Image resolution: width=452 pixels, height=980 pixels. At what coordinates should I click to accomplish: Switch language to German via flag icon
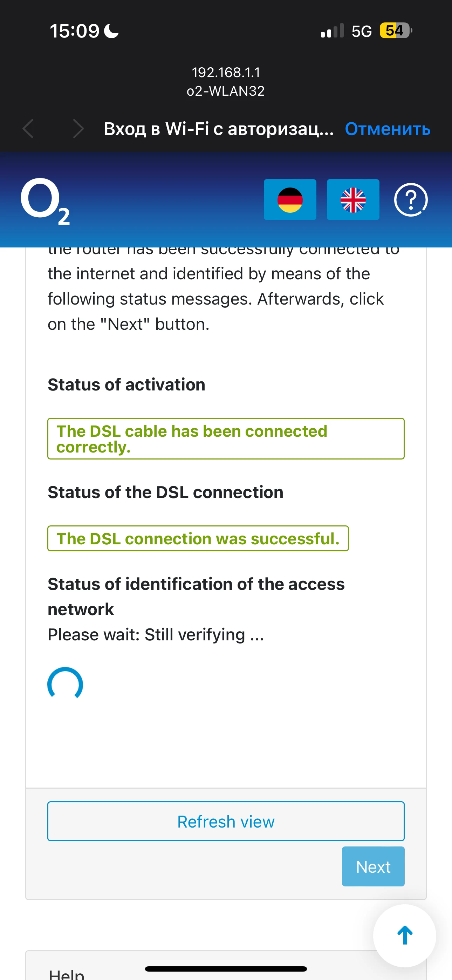click(290, 200)
